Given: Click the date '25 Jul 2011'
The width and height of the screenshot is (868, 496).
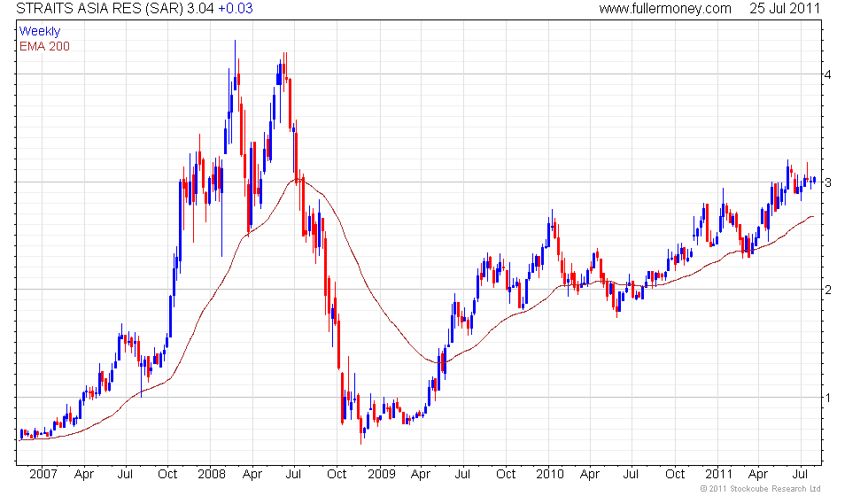Looking at the screenshot, I should 785,8.
